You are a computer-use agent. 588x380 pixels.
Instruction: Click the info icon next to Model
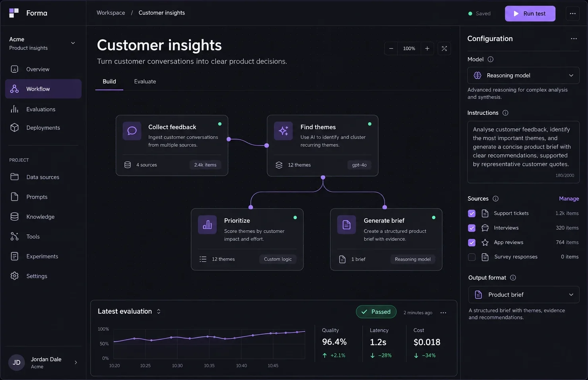(491, 59)
